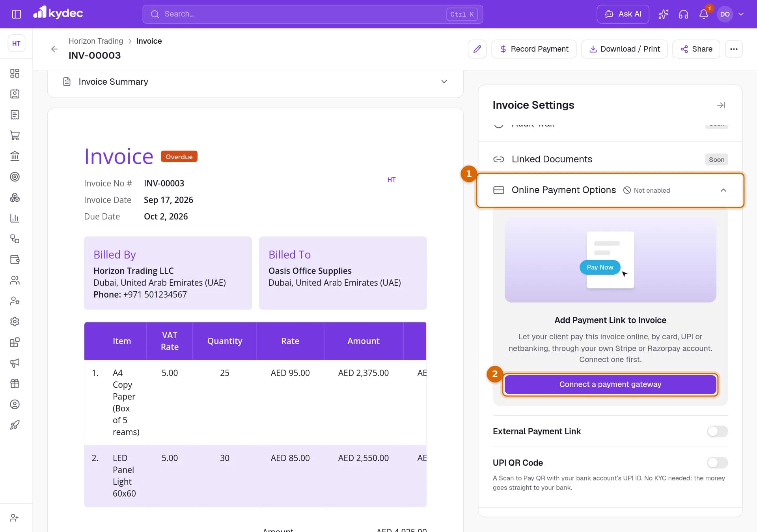Toggle the sidebar panel icon

(16, 14)
